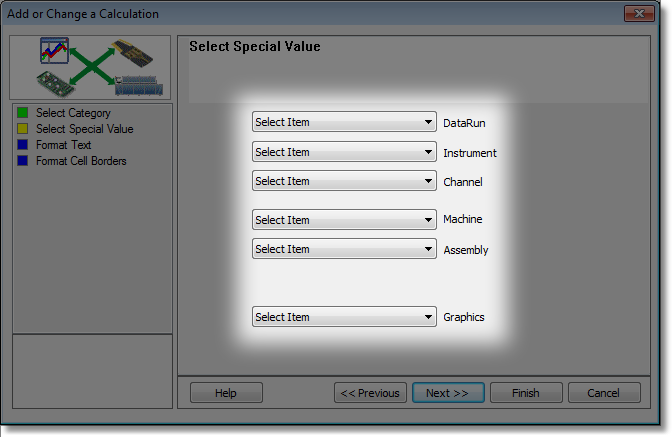This screenshot has height=437, width=672.
Task: Click the blue square beside Format Text
Action: (23, 144)
